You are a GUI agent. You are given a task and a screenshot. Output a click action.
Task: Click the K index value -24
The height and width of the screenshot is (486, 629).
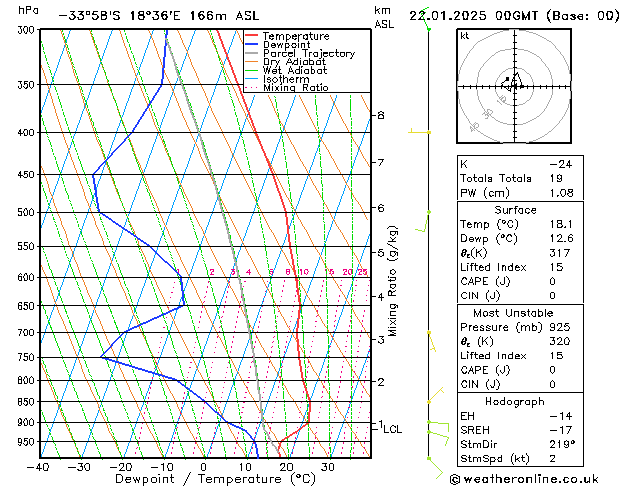560,164
